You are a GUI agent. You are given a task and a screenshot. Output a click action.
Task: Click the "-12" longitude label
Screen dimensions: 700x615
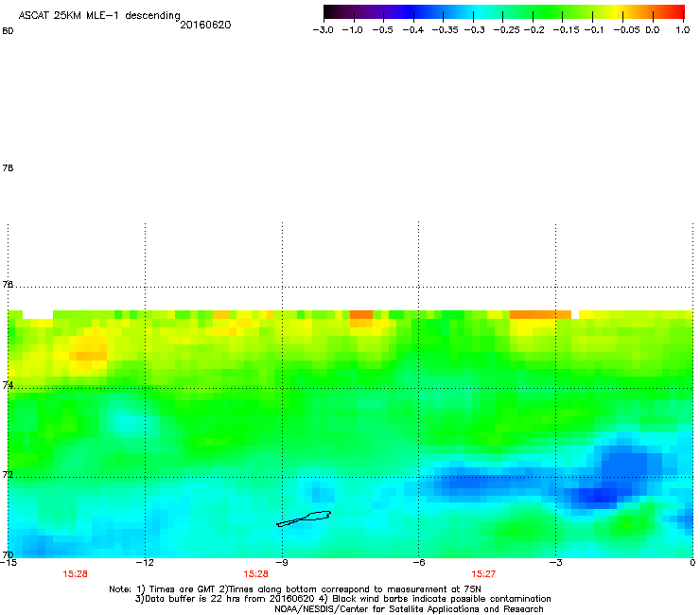pos(145,563)
